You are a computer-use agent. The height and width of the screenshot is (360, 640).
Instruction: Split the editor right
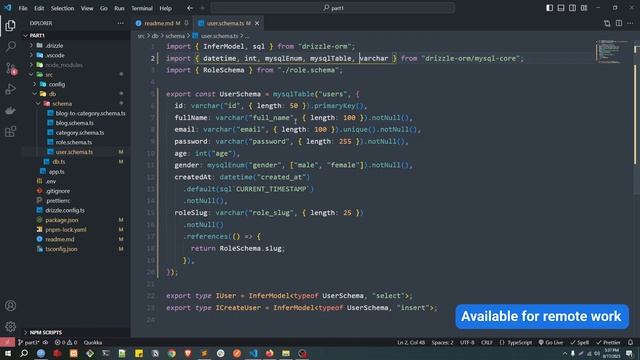[x=619, y=23]
